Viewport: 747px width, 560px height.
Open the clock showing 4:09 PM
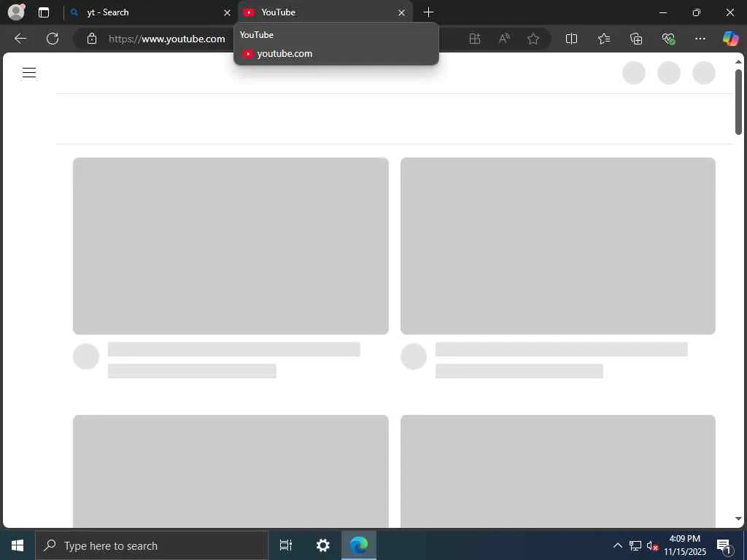(x=685, y=545)
